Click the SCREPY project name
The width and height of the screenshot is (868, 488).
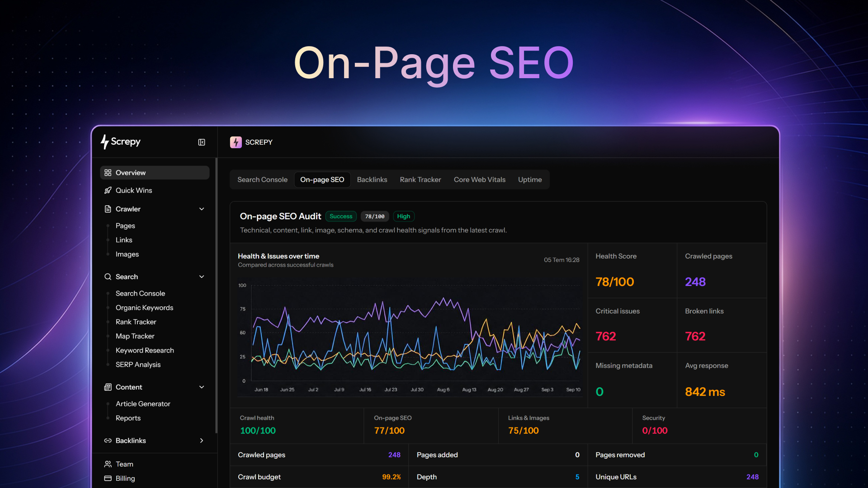coord(259,142)
